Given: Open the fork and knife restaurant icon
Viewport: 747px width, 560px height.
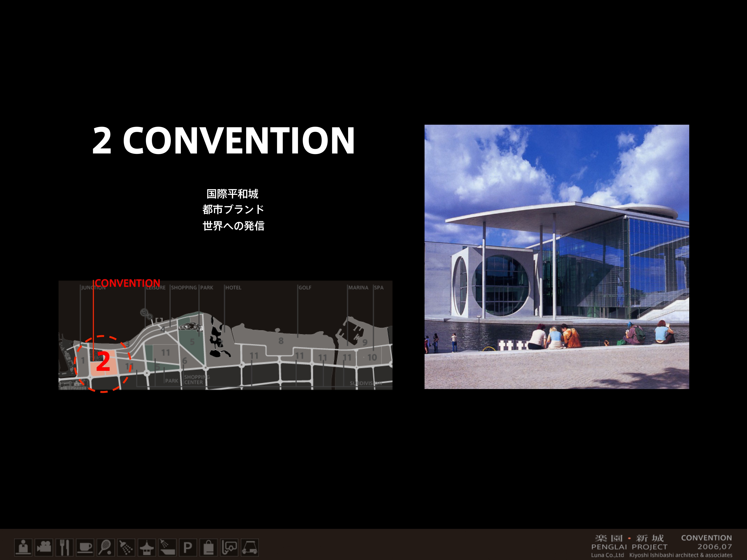Looking at the screenshot, I should [64, 547].
